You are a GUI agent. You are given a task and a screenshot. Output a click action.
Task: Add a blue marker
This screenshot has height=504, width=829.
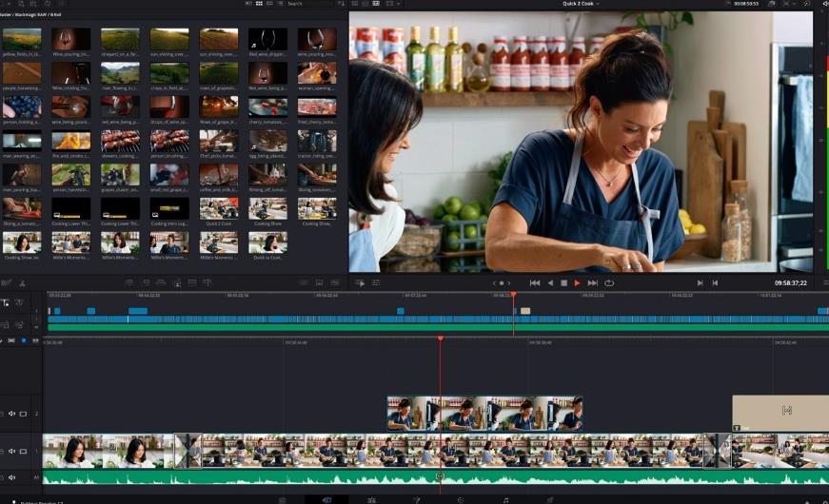pos(23,340)
